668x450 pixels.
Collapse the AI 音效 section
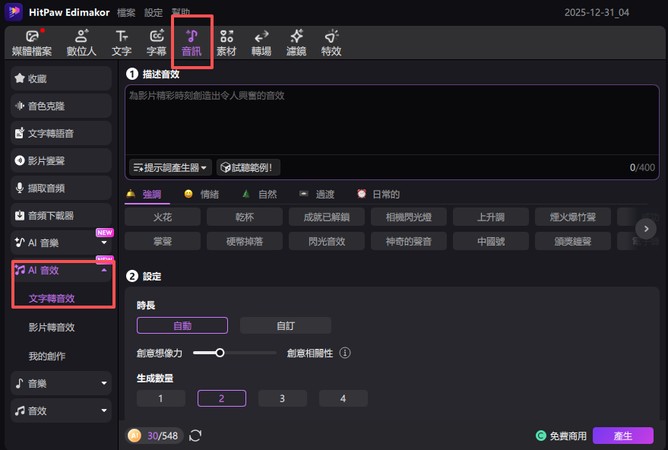click(x=104, y=270)
